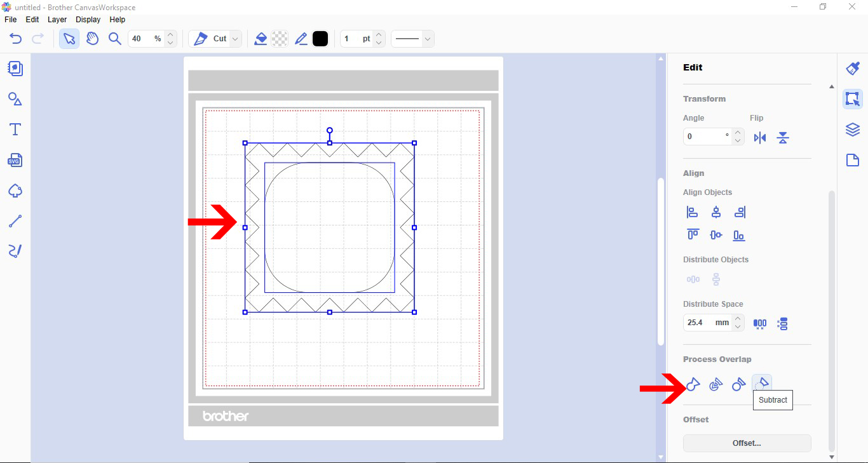Open the Shapes panel icon
Screen dimensions: 868x463
pos(15,99)
